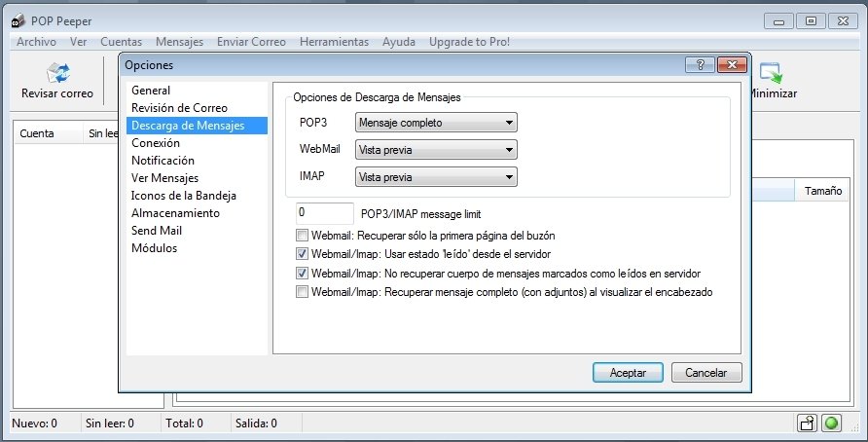Select Revisión de Correo category
Viewport: 868px width, 442px height.
[x=197, y=108]
